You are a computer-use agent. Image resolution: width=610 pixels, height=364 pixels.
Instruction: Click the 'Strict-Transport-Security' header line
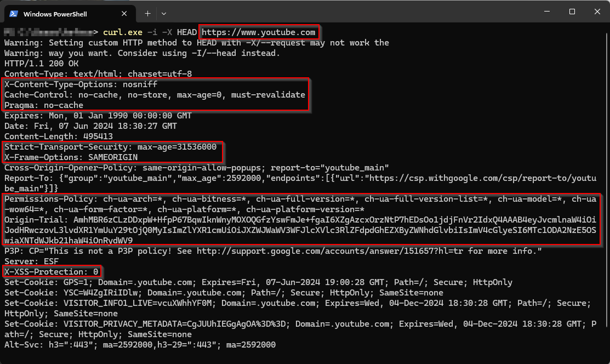pyautogui.click(x=111, y=147)
